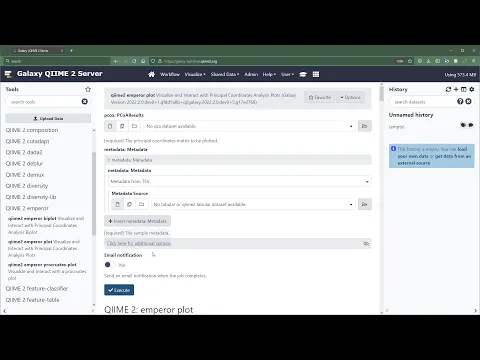The image size is (480, 360).
Task: Open the Metadata Source dataset dropdown
Action: pos(253,204)
